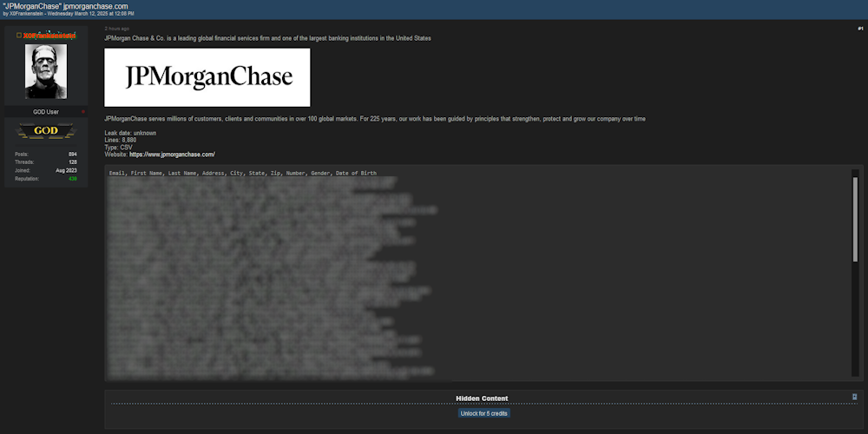Open the JPMorganChase logo image
Screen dimensions: 868x434
point(207,77)
